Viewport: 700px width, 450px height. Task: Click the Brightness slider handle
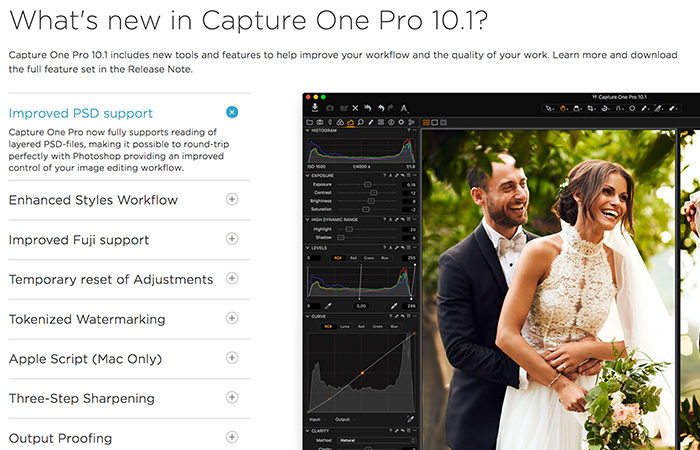coord(371,201)
